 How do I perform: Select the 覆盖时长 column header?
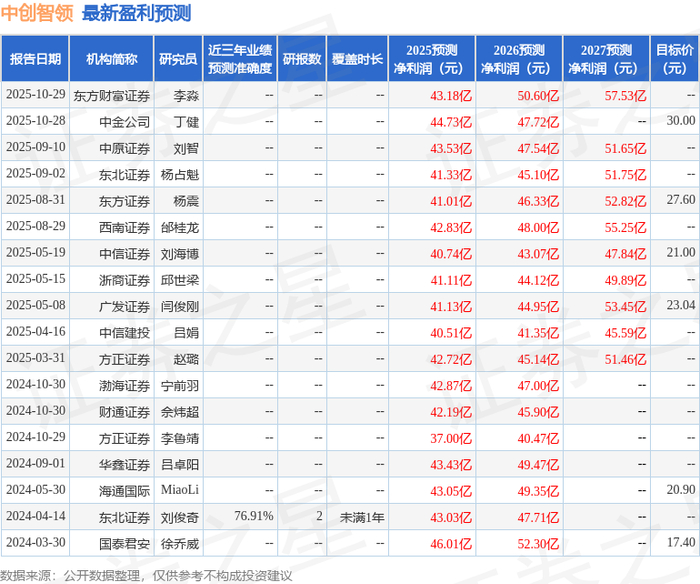coord(357,59)
